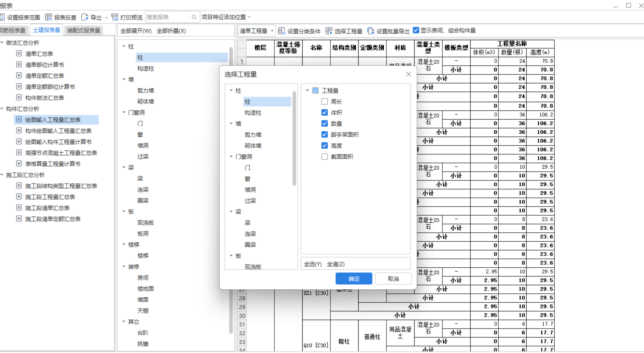Collapse the 做法汇总分析 tree group

[x=2, y=43]
